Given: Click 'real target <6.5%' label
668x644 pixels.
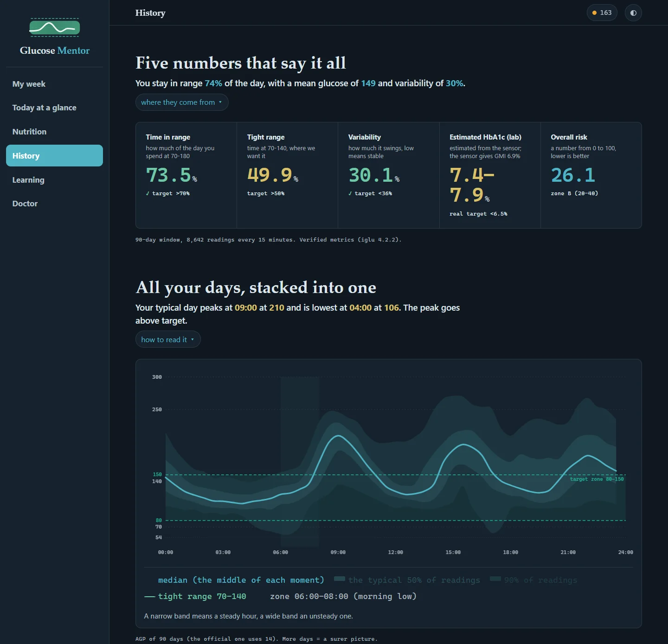Looking at the screenshot, I should [478, 214].
